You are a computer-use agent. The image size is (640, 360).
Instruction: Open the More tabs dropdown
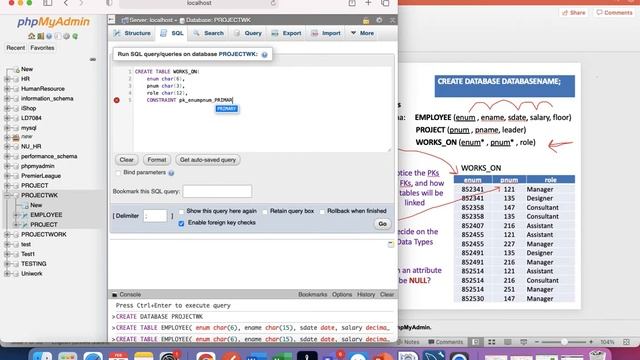(362, 33)
